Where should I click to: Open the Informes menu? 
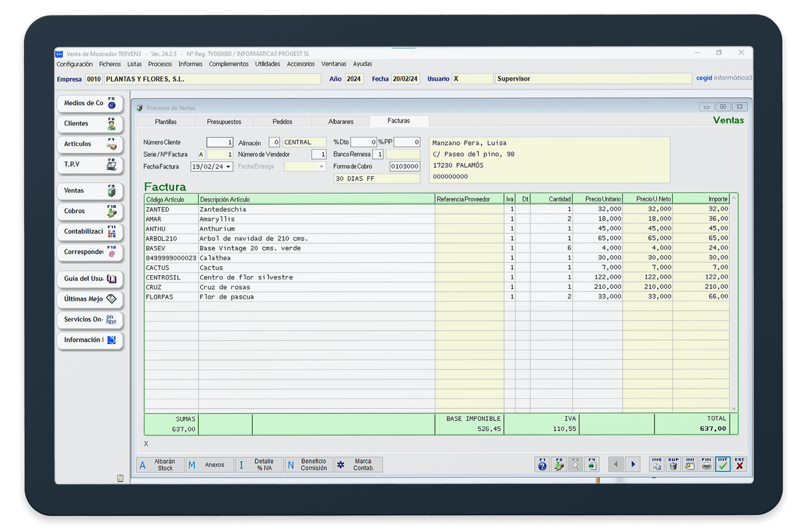[190, 64]
